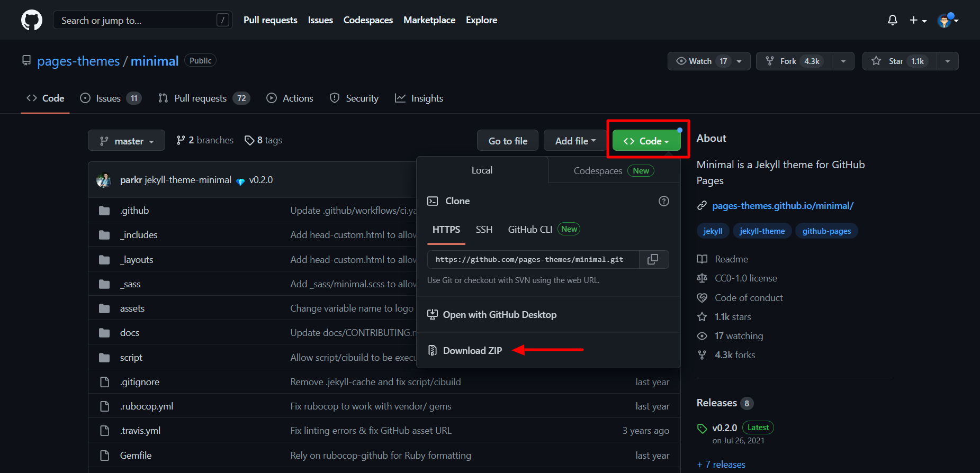Open the Star lists dropdown arrow
The image size is (980, 473).
(x=948, y=61)
